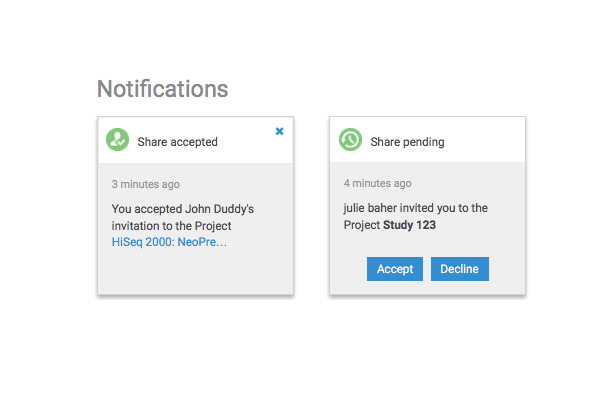616x398 pixels.
Task: Click the word Project before Study 123
Action: [x=362, y=225]
